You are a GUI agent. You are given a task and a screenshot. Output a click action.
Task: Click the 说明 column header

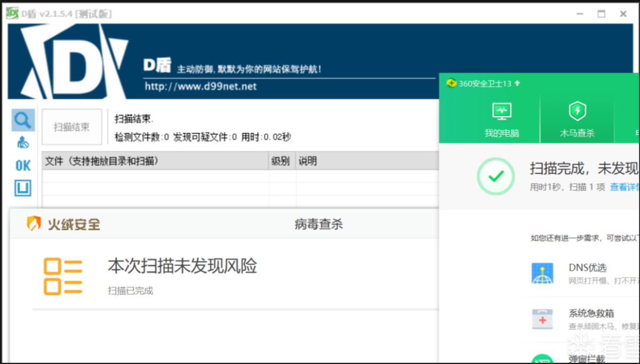[x=367, y=160]
